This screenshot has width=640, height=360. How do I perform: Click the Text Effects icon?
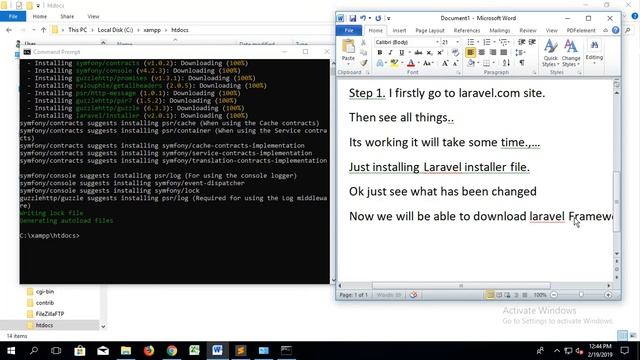[x=380, y=63]
